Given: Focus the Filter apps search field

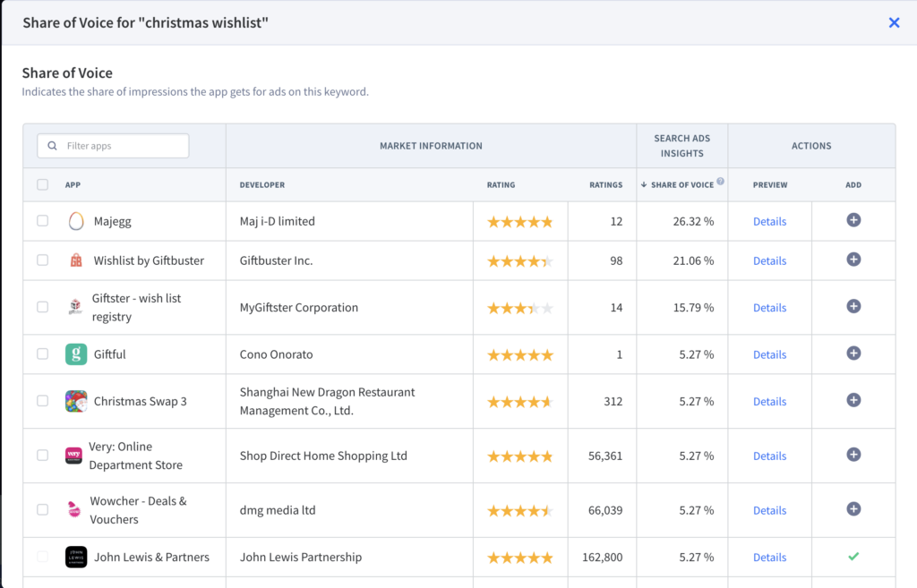Looking at the screenshot, I should point(113,146).
